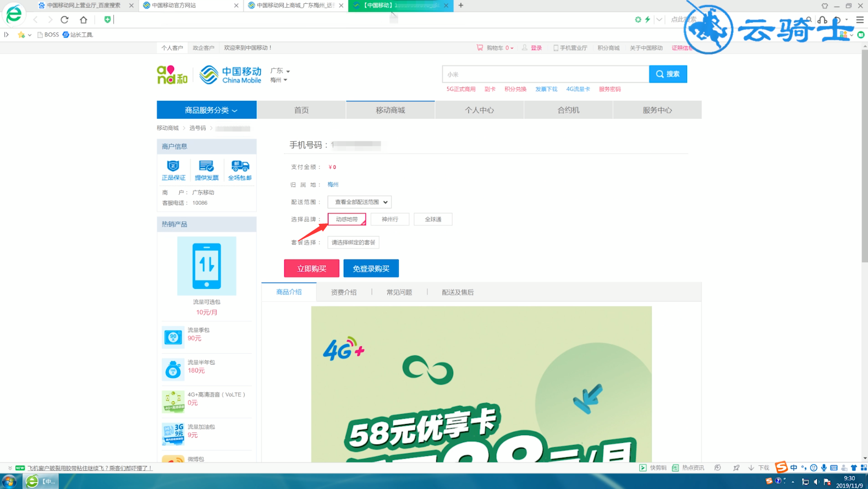
Task: Open 配送范围 dropdown list
Action: (x=359, y=202)
